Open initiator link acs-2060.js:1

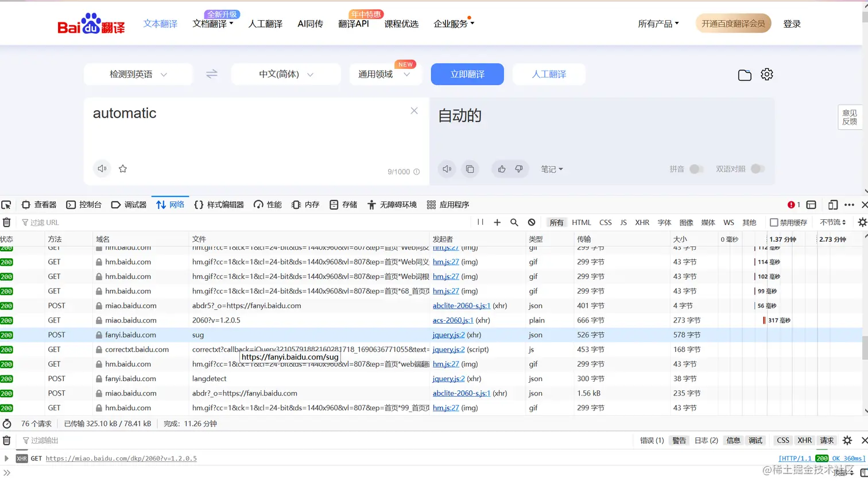click(x=453, y=320)
